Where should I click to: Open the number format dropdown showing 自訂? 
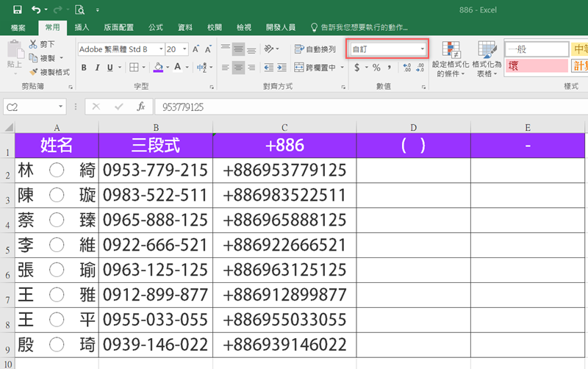pyautogui.click(x=423, y=49)
